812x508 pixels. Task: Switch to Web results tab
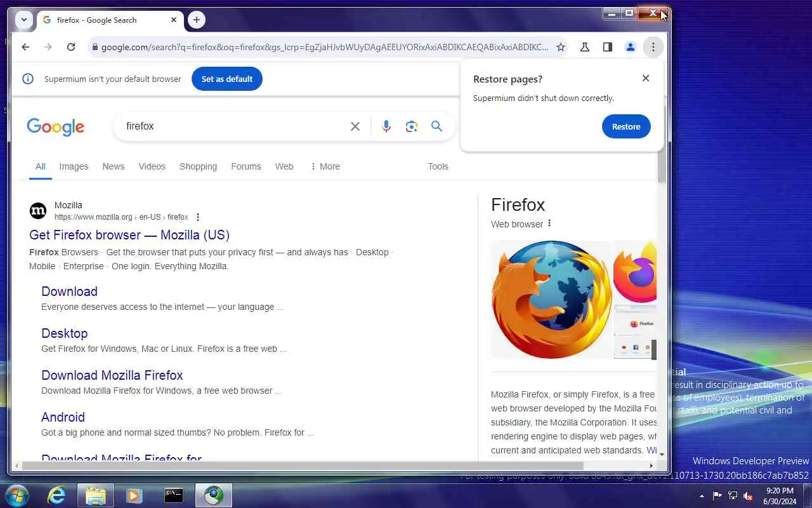click(284, 166)
